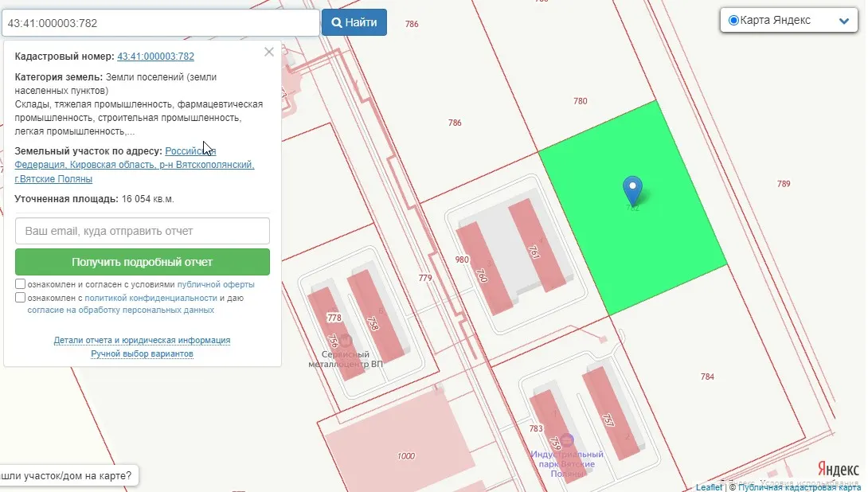Click the 16 054 кв.м. area value
The image size is (868, 492).
coord(148,199)
